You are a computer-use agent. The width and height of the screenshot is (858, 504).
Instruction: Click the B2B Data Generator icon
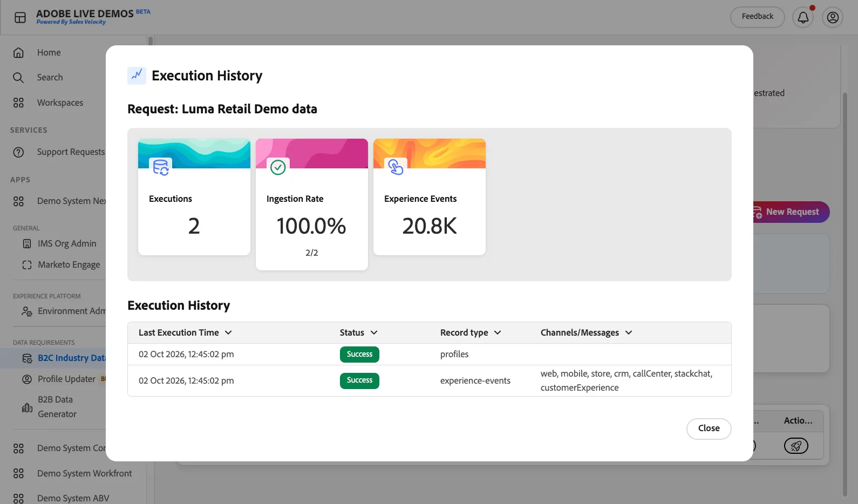tap(27, 407)
